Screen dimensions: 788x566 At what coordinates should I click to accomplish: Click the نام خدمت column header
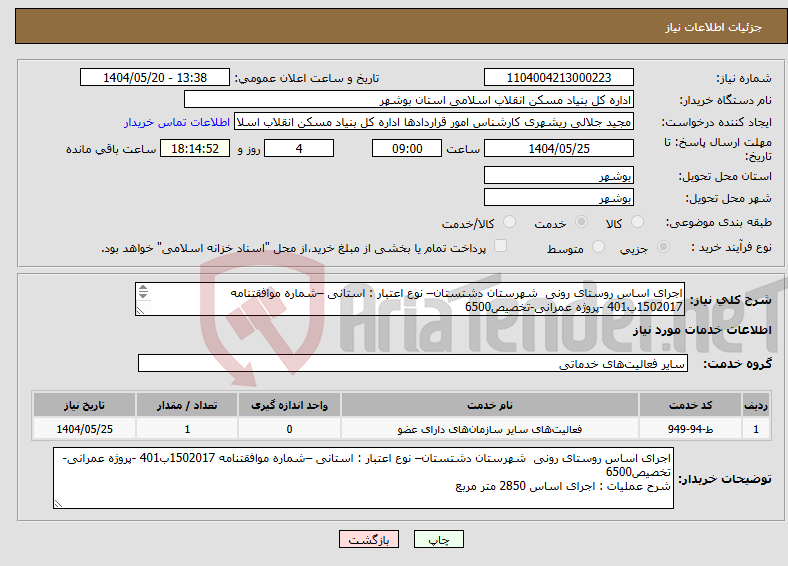[490, 405]
